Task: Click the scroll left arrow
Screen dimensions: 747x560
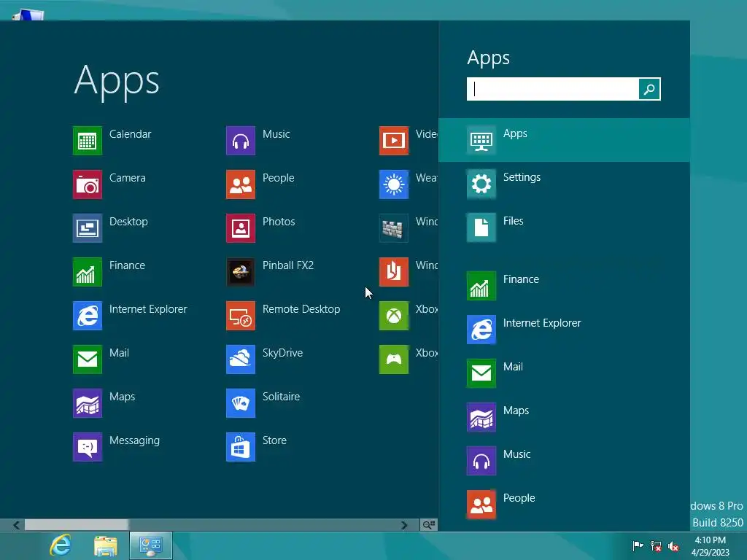Action: [x=16, y=525]
